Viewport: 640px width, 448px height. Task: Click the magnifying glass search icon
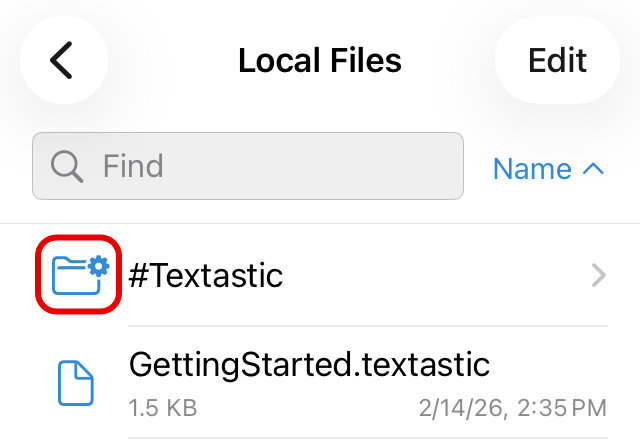coord(66,166)
